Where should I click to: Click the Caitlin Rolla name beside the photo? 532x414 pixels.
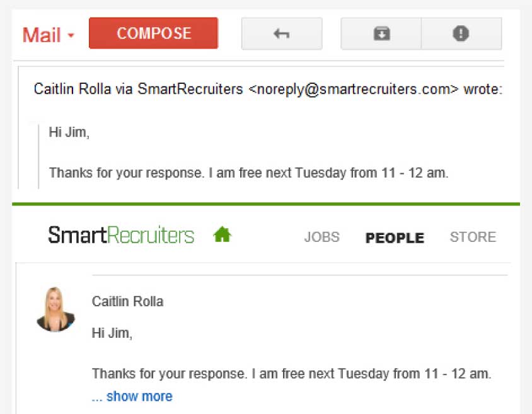pyautogui.click(x=127, y=301)
